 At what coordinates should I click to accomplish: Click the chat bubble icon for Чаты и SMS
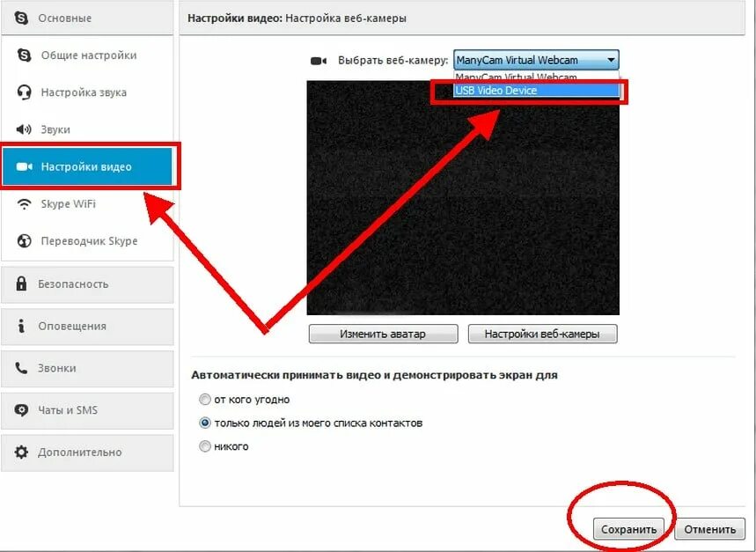(21, 410)
